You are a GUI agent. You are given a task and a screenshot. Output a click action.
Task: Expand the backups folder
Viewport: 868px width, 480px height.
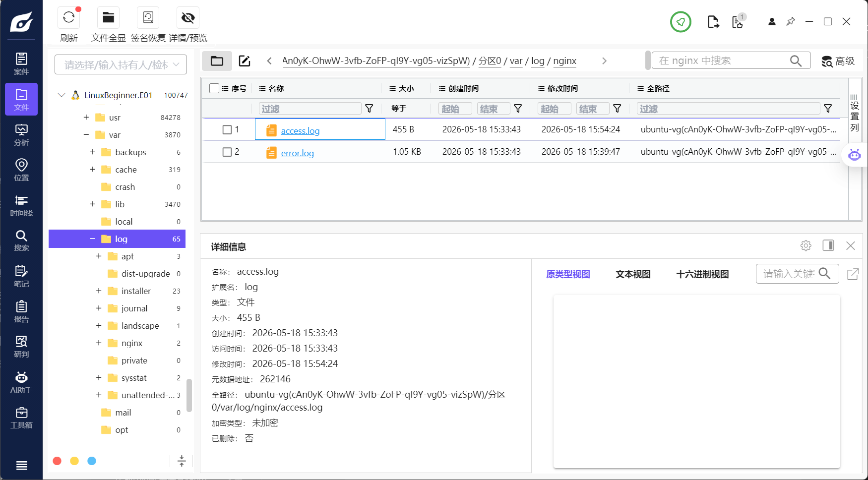(x=92, y=152)
